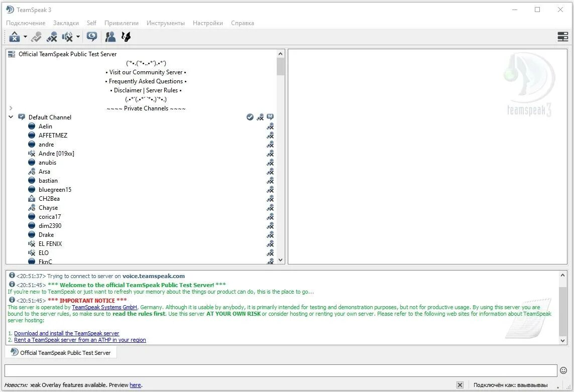This screenshot has height=392, width=574.
Task: Click the away icon next to CH2Bea
Action: point(32,198)
